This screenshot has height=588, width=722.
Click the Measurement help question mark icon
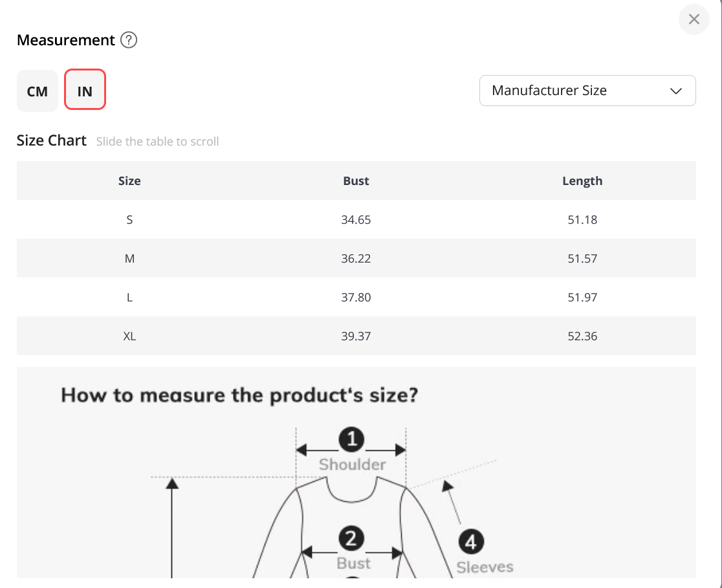coord(129,40)
